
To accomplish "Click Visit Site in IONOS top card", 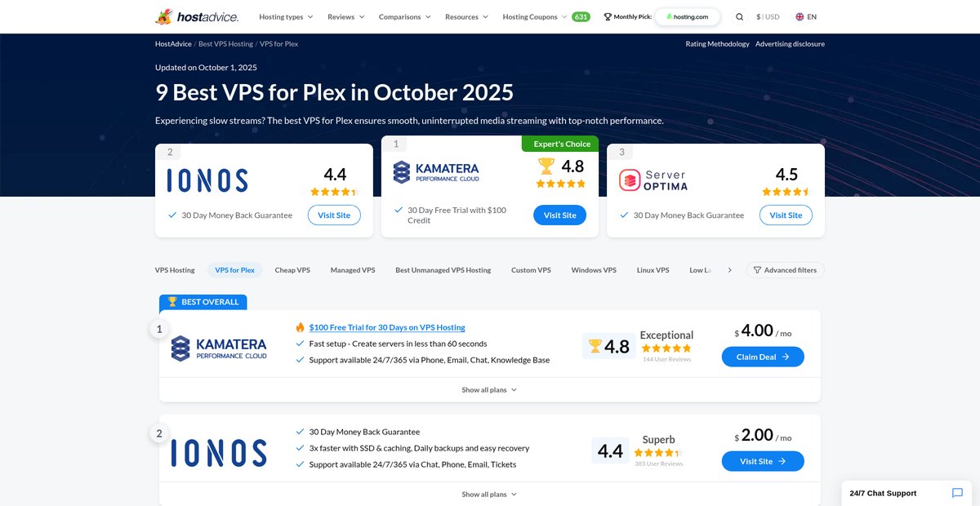I will (x=334, y=215).
